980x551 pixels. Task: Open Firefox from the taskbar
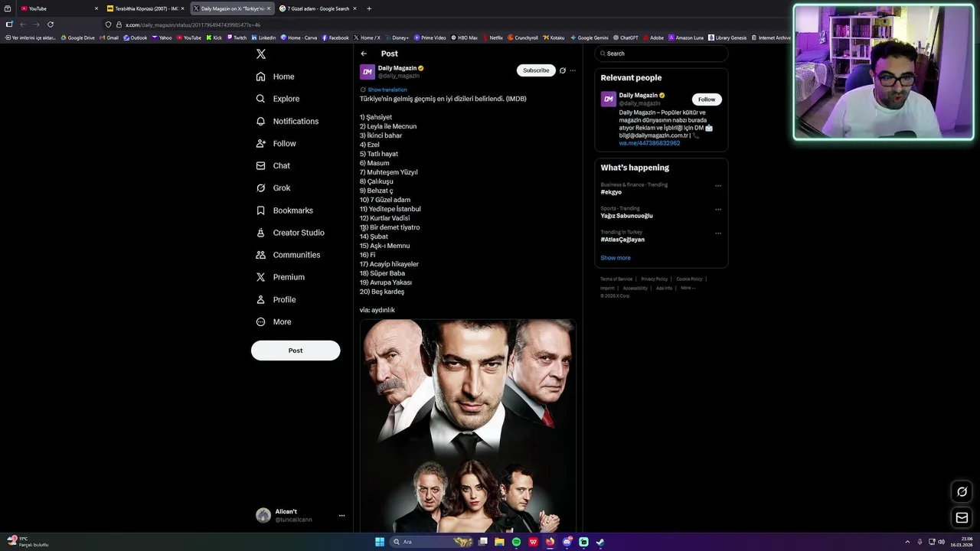550,542
